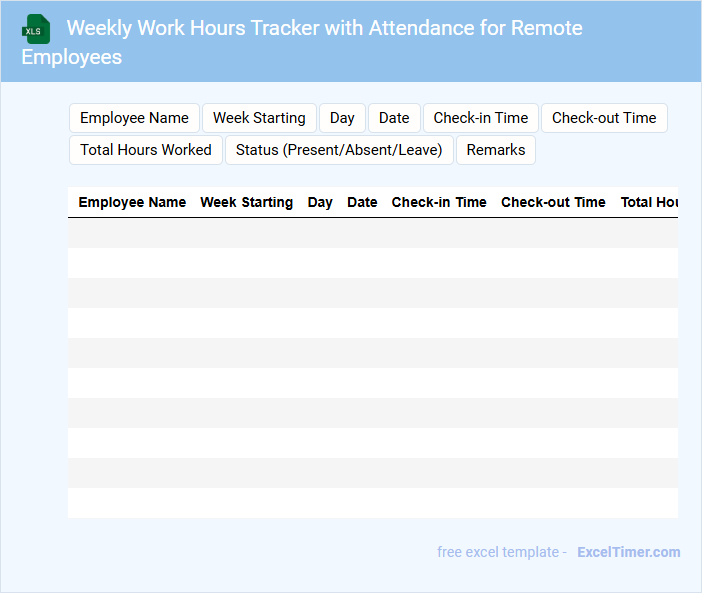Image resolution: width=702 pixels, height=593 pixels.
Task: Select the Remarks tag button
Action: click(496, 150)
